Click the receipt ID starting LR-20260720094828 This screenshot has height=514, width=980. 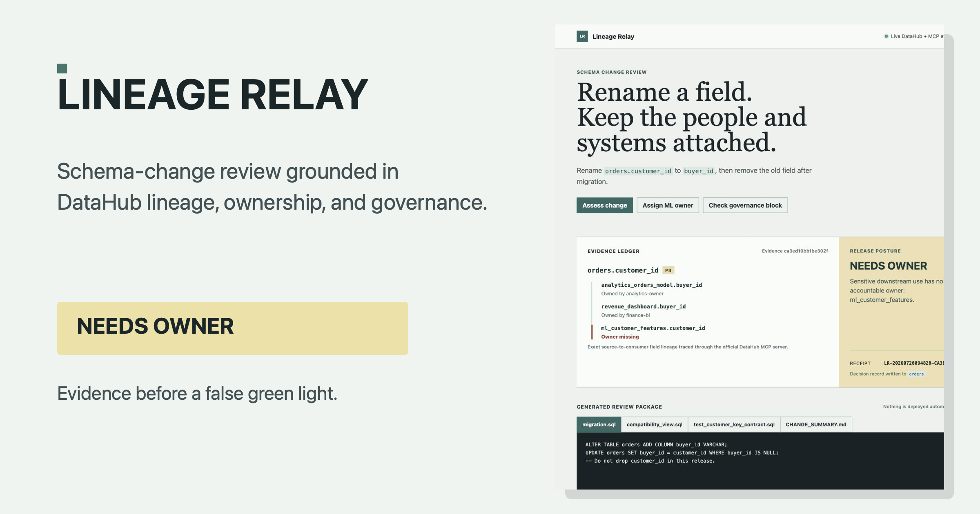coord(914,363)
